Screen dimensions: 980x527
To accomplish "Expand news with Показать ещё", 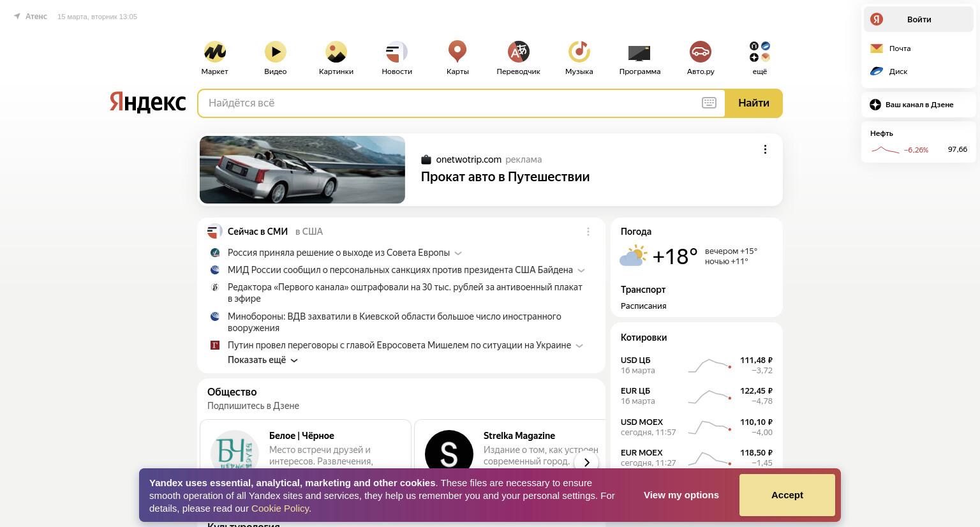I will pyautogui.click(x=263, y=360).
